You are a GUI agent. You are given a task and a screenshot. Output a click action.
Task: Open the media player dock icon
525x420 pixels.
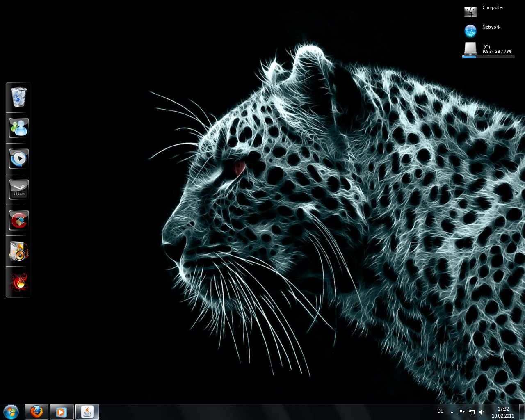coord(18,159)
